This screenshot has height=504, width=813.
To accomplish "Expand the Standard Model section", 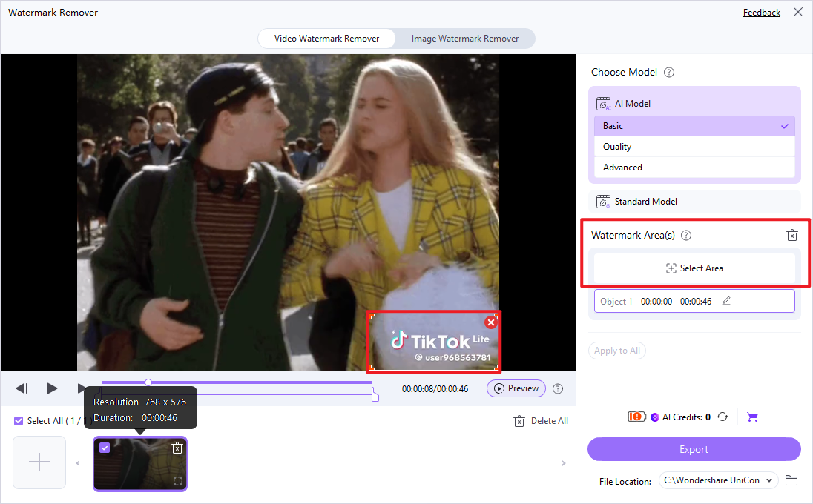I will pyautogui.click(x=694, y=202).
